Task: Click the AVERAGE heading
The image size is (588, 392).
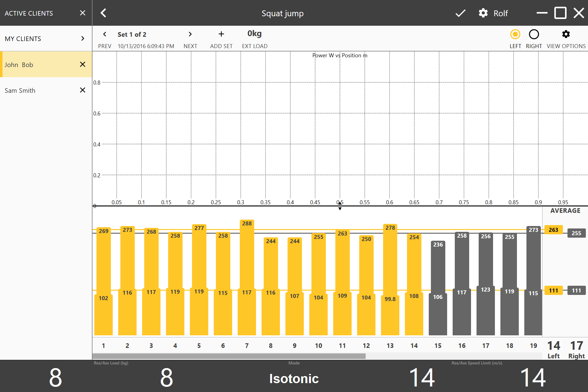Action: tap(565, 211)
